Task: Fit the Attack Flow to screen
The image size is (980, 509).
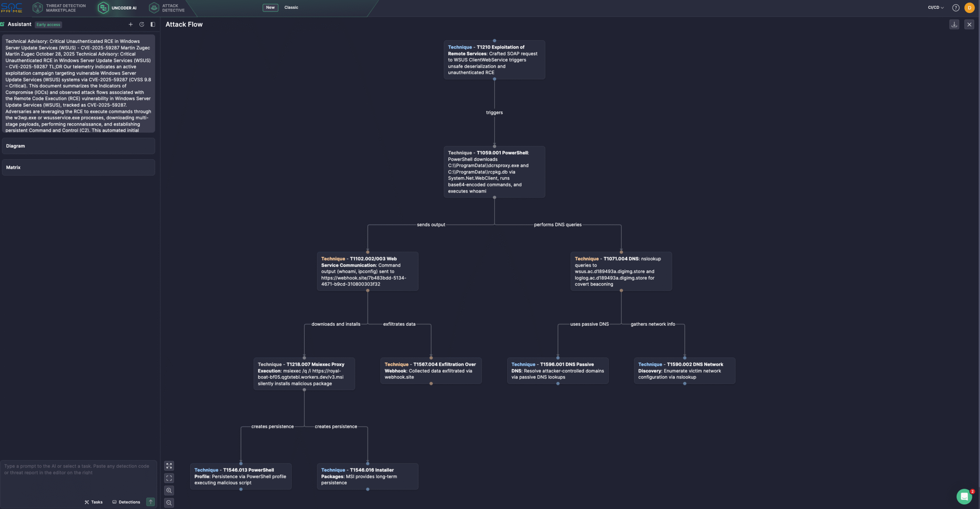Action: pyautogui.click(x=169, y=478)
